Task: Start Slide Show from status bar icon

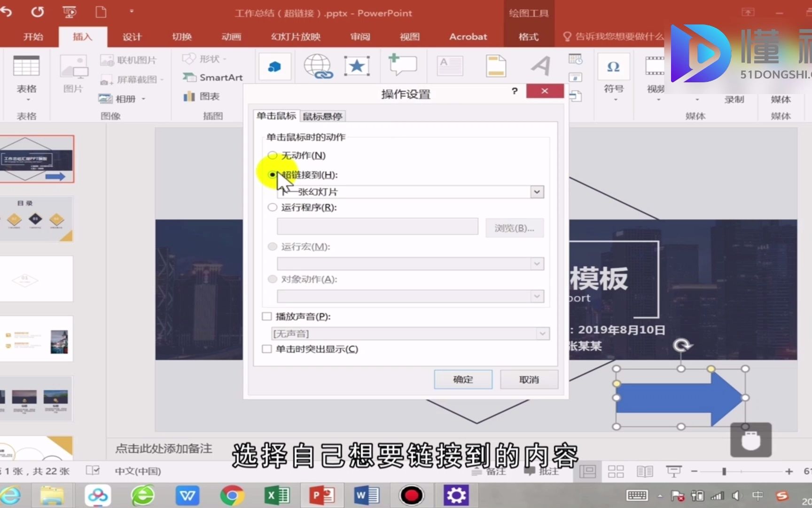Action: 673,471
